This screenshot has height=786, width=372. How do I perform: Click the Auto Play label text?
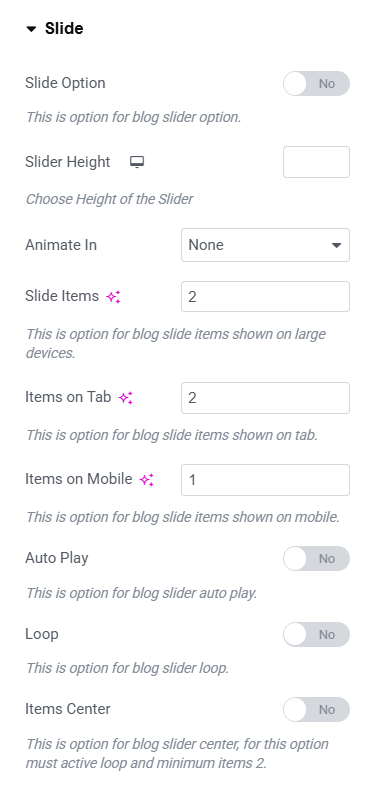click(x=57, y=558)
